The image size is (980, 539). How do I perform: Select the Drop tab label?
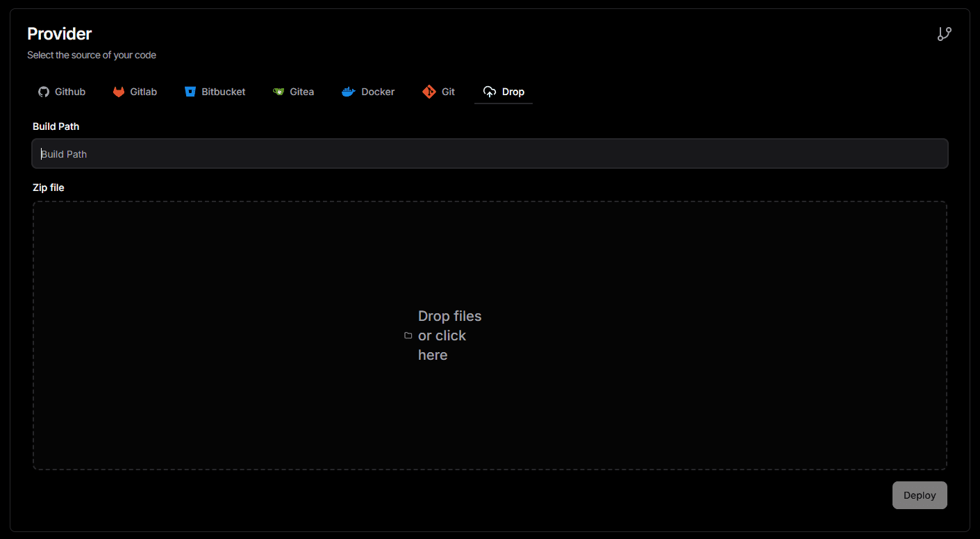click(513, 92)
